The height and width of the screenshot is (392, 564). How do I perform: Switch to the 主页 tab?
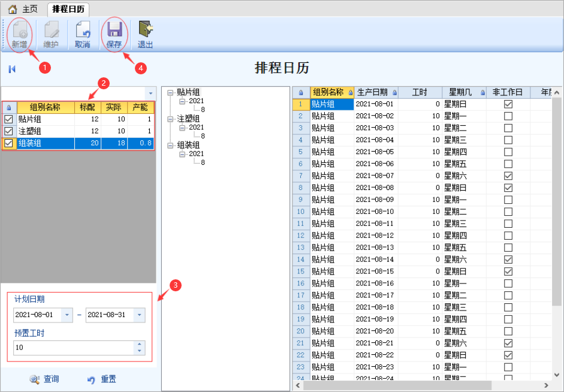pos(23,9)
